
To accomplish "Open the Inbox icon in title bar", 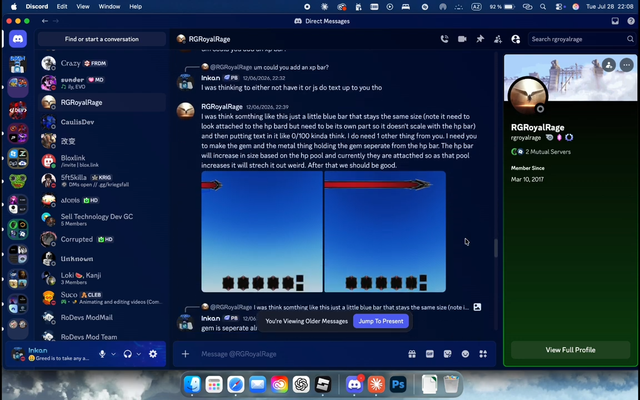I will pyautogui.click(x=615, y=21).
